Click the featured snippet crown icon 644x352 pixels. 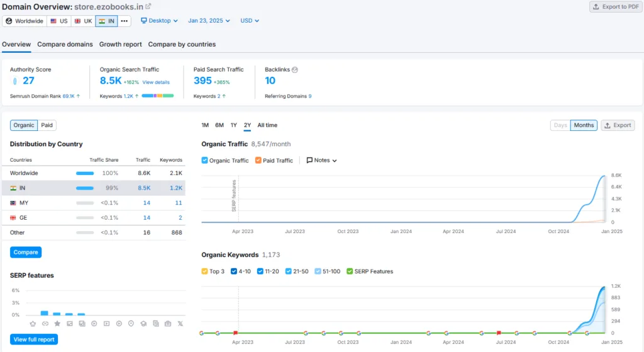coord(33,324)
